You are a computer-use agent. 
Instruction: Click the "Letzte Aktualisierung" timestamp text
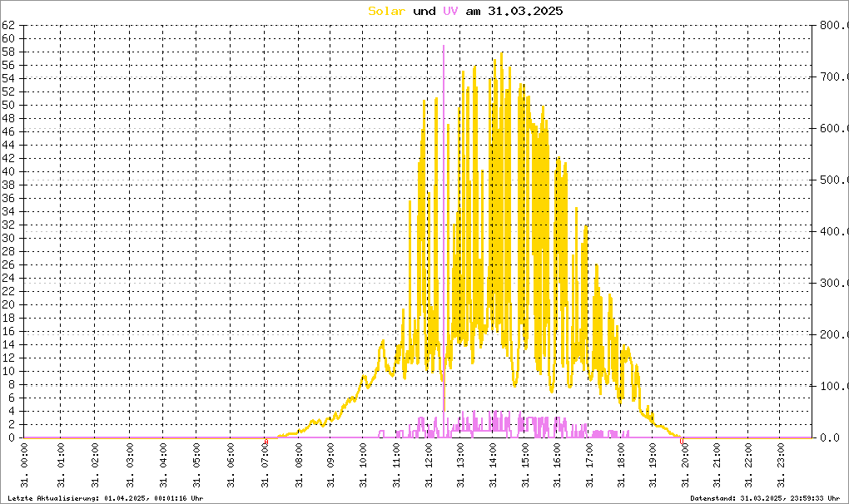105,497
